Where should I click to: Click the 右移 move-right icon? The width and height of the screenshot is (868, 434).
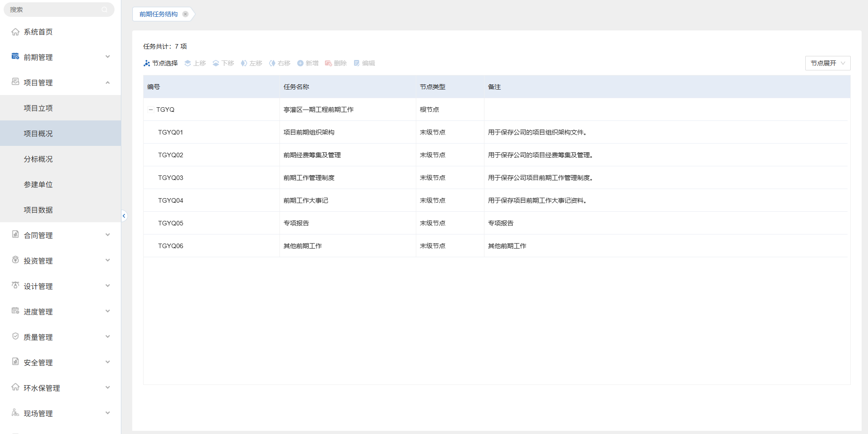[272, 63]
